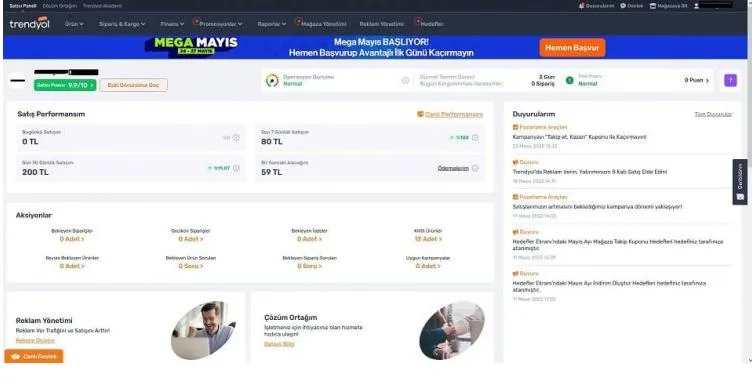Click the Canlı Performansım icon
Viewport: 752px width, 391px height.
click(420, 114)
